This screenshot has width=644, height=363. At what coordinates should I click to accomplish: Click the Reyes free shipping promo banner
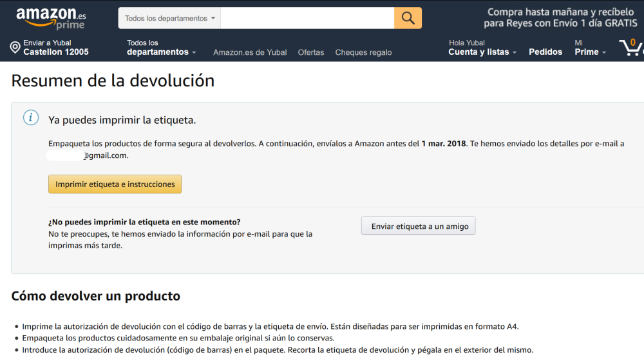[x=562, y=17]
